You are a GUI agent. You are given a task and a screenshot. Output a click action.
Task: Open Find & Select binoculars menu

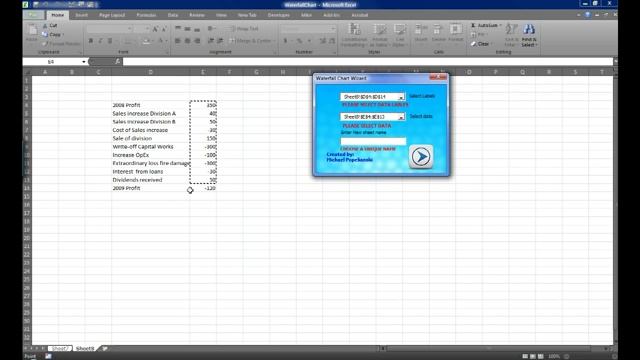click(529, 35)
